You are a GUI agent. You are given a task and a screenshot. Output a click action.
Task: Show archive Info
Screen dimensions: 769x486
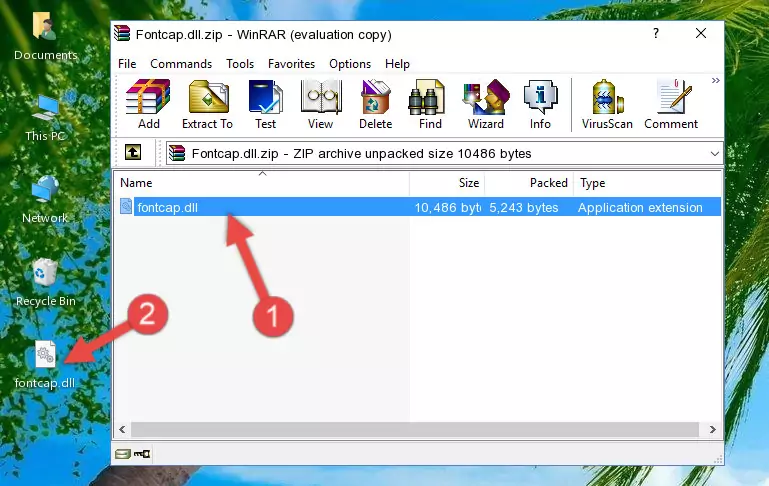(540, 104)
